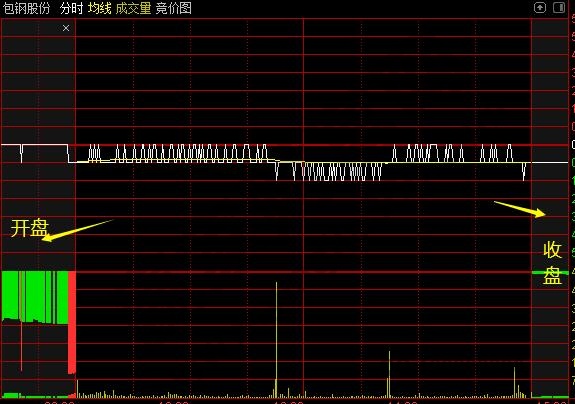Toggle the side panel layout icon

tap(559, 8)
